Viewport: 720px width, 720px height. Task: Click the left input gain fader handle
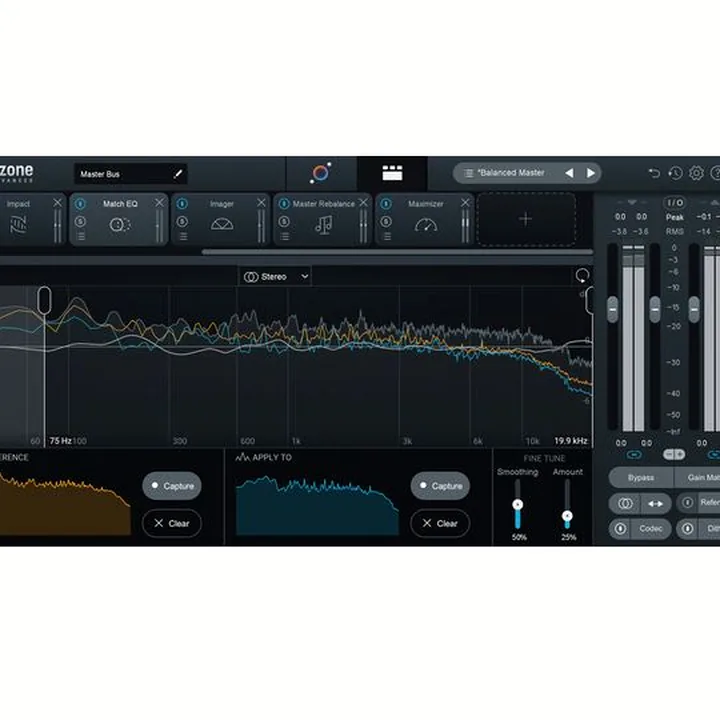(x=613, y=309)
